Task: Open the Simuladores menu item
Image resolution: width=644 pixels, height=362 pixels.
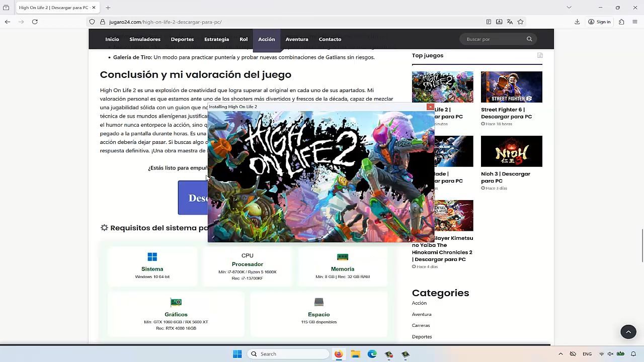Action: [145, 39]
